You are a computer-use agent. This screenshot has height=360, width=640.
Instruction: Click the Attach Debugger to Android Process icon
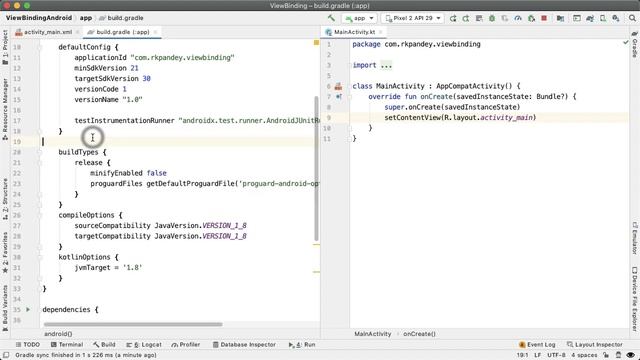point(531,18)
